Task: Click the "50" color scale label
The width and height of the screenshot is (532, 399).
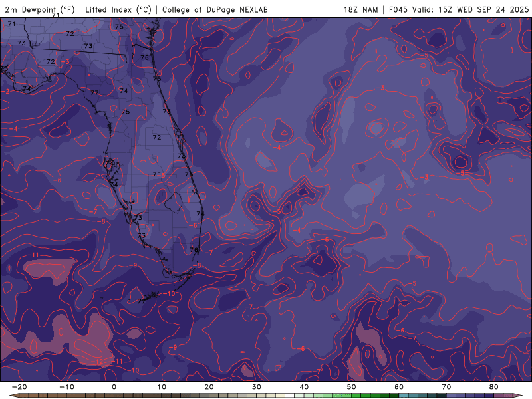Action: 352,387
